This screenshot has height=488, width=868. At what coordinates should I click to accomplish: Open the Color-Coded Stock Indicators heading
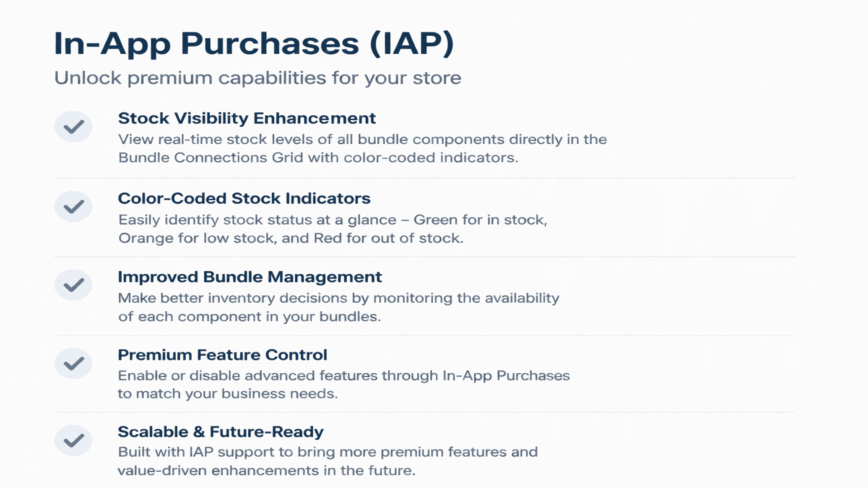[244, 198]
